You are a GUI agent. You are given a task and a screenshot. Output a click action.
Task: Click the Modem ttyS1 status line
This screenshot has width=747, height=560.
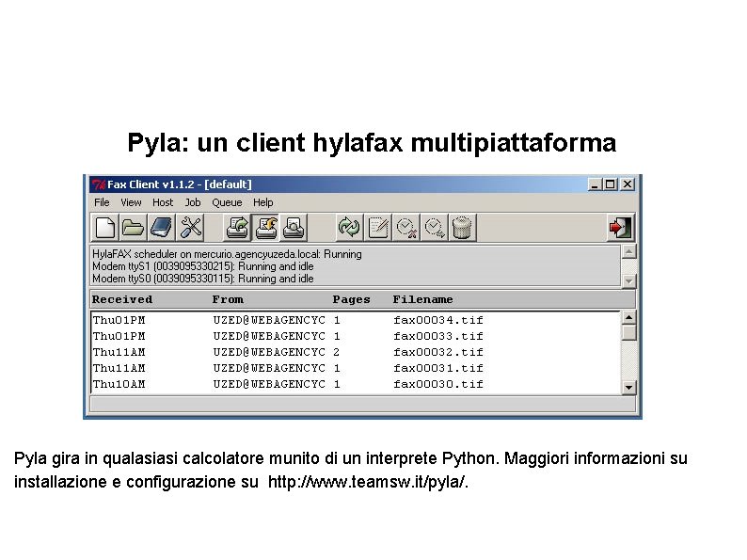pos(203,266)
